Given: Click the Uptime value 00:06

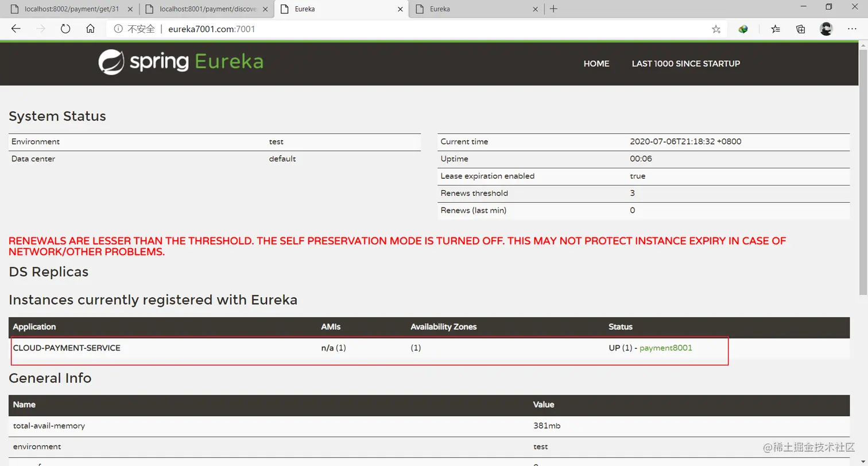Looking at the screenshot, I should [641, 159].
